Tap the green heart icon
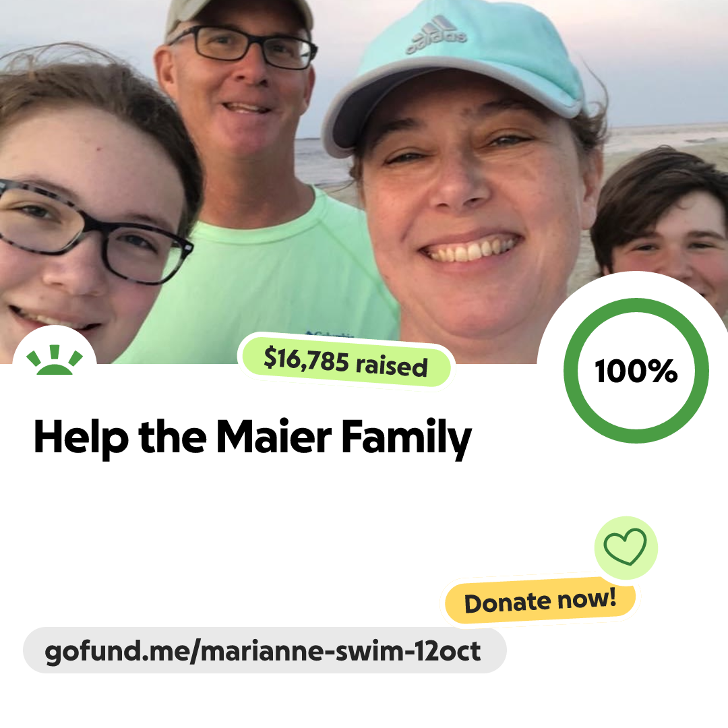728x728 pixels. 626,547
